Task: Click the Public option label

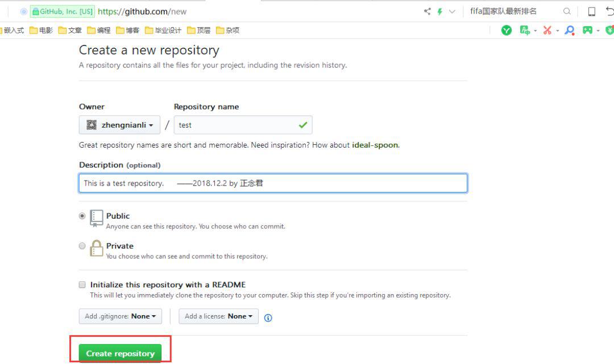Action: point(118,216)
